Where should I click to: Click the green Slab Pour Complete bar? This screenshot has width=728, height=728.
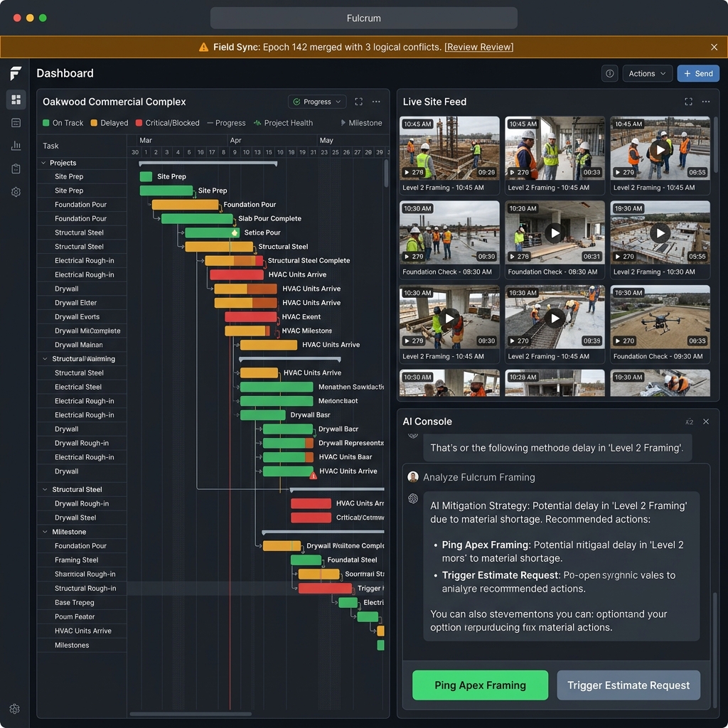(x=197, y=219)
